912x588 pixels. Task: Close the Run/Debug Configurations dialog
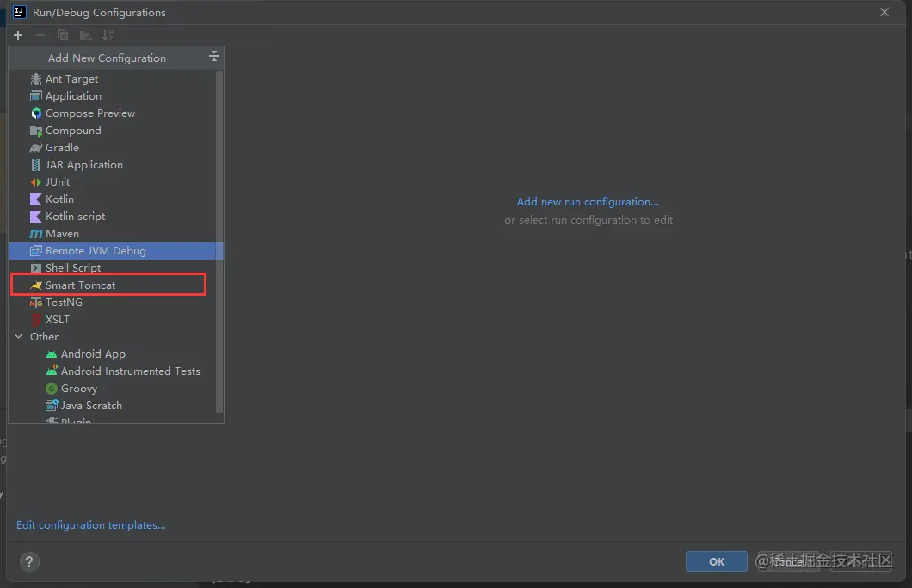coord(884,12)
